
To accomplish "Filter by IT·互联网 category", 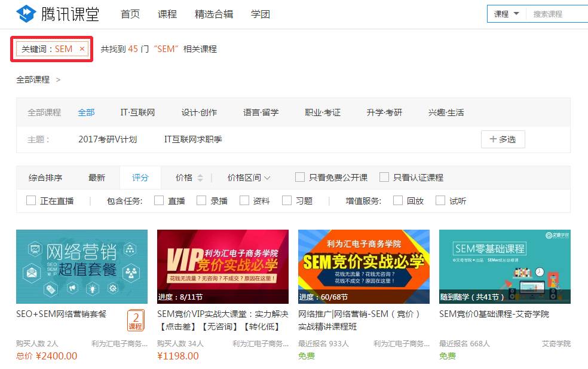I will [137, 112].
